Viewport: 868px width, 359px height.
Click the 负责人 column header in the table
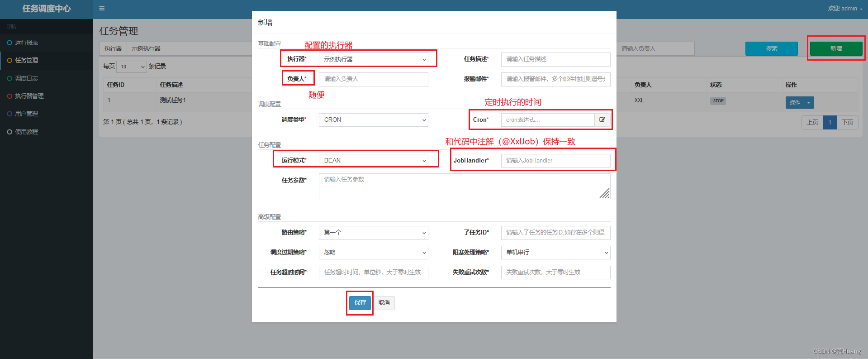click(643, 85)
